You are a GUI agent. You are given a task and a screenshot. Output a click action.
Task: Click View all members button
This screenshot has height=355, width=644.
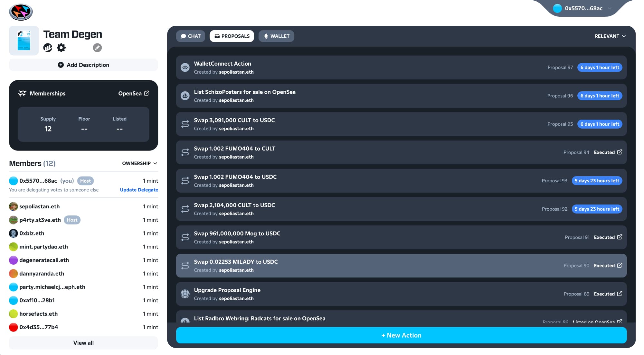[83, 343]
